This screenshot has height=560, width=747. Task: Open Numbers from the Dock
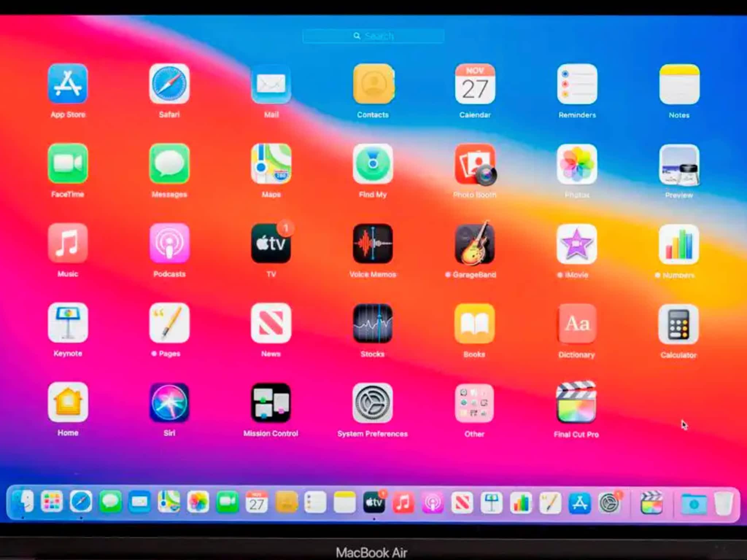tap(521, 503)
